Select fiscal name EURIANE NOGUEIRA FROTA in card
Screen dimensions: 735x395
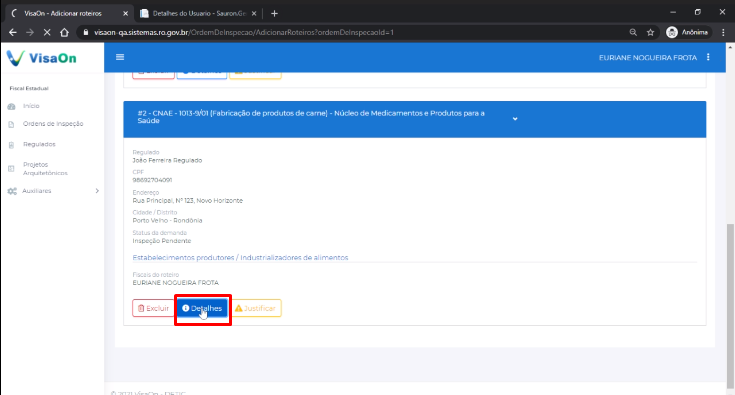176,283
